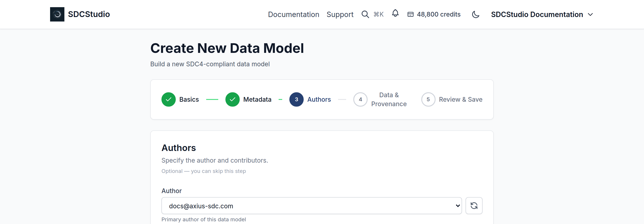Screen dimensions: 644x224
Task: Click the SDCStudio logo icon
Action: 57,14
